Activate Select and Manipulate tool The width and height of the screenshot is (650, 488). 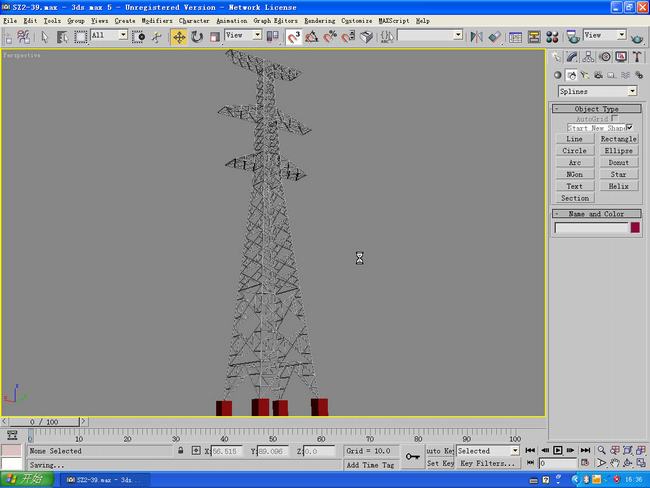tap(157, 37)
